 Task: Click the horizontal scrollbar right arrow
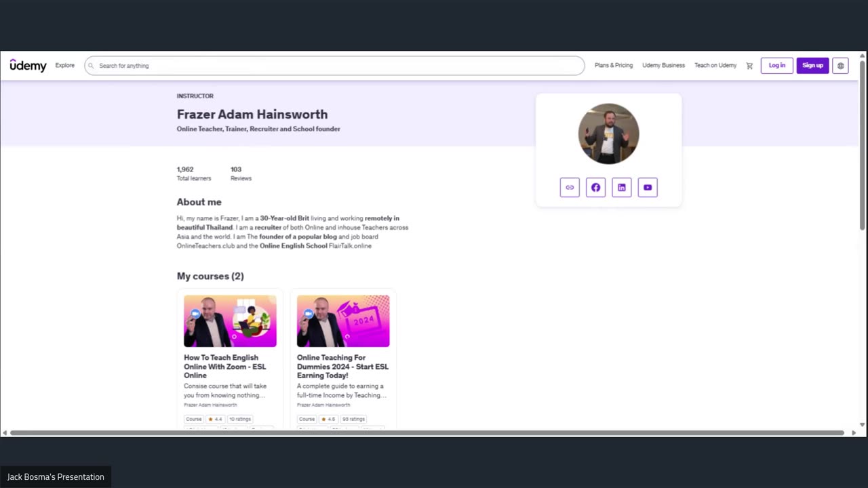coord(854,432)
